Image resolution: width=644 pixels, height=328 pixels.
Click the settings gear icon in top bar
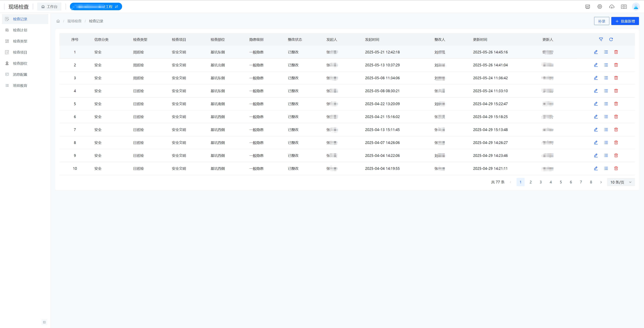coord(600,7)
